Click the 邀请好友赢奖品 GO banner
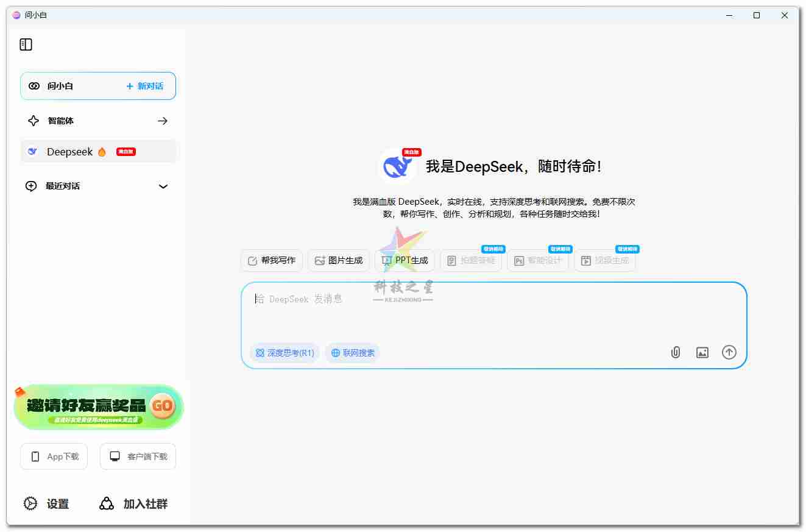This screenshot has height=532, width=806. (x=99, y=406)
